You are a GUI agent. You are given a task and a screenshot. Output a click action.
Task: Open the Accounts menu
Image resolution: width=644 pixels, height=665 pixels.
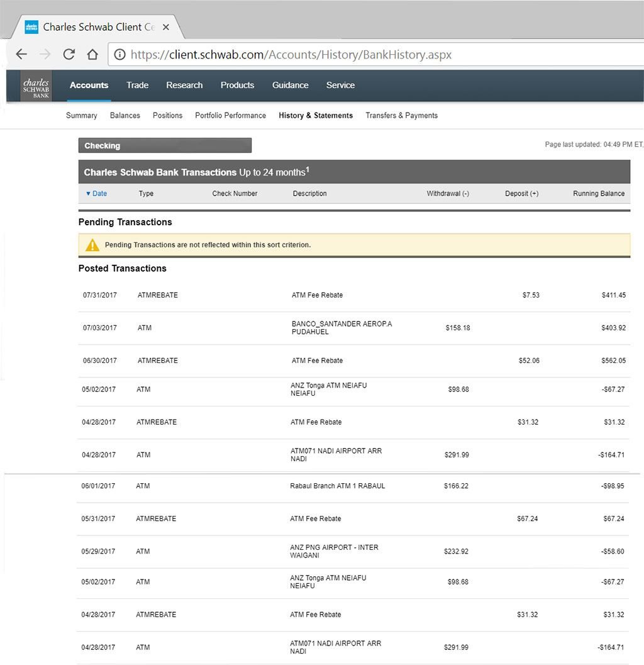coord(89,85)
